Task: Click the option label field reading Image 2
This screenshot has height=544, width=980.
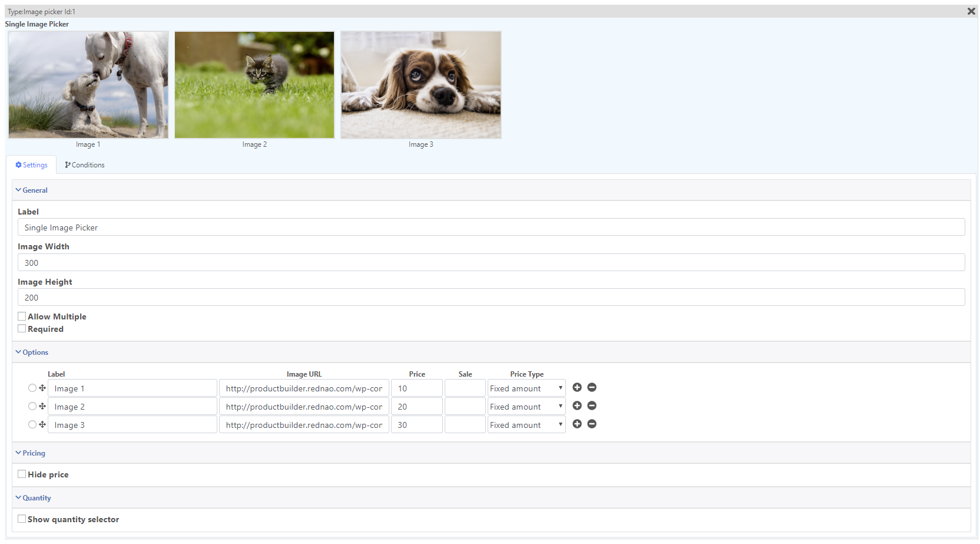Action: point(133,407)
